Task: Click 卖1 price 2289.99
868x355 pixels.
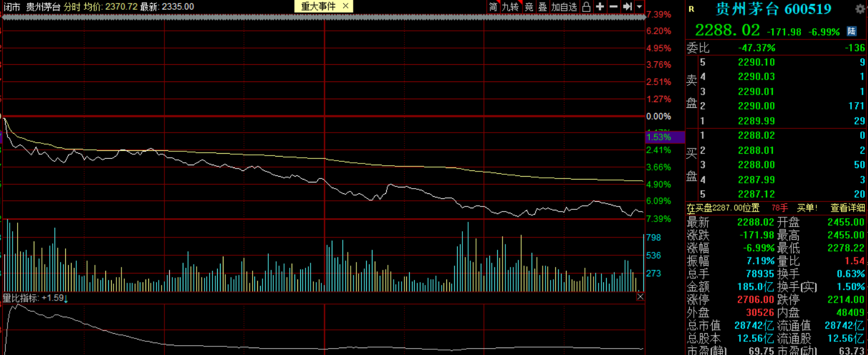Action: [x=756, y=120]
